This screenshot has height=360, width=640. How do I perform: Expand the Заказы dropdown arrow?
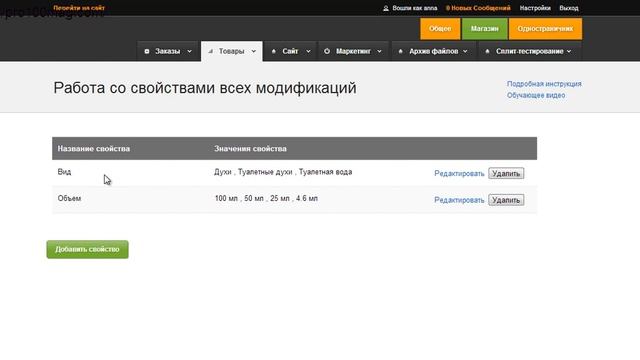(x=189, y=51)
